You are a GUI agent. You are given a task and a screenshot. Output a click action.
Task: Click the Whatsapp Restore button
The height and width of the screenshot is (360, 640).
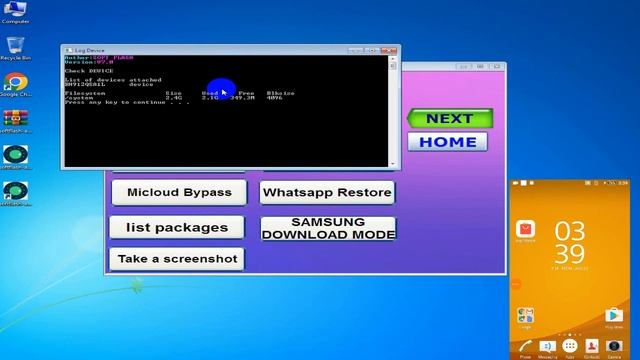[327, 192]
